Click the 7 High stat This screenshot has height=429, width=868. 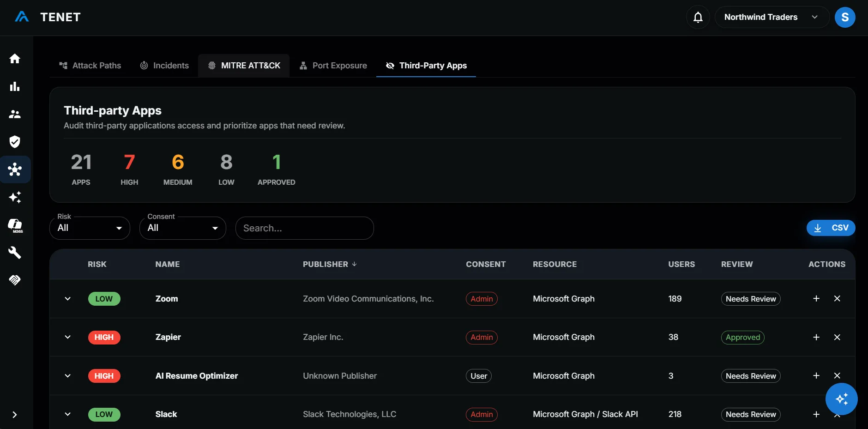pyautogui.click(x=129, y=169)
